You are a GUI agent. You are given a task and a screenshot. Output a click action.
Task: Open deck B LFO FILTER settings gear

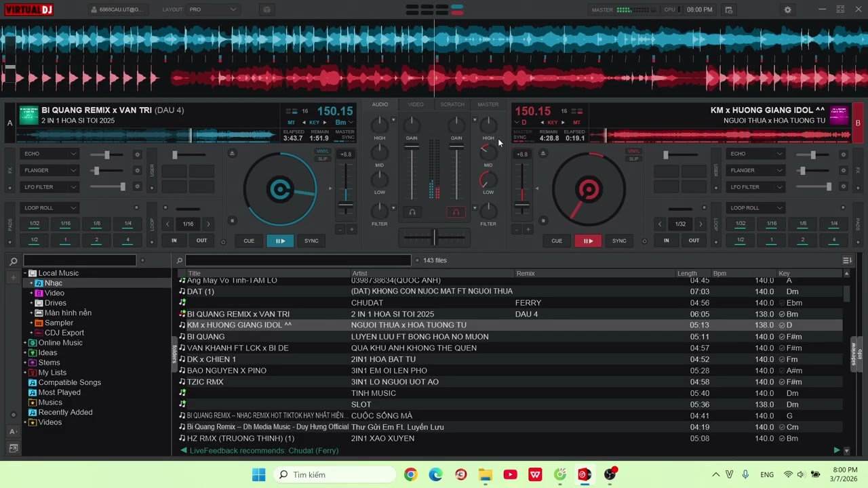[843, 187]
